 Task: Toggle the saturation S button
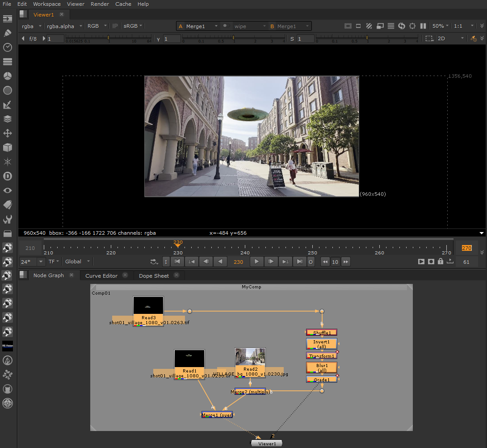tap(292, 39)
